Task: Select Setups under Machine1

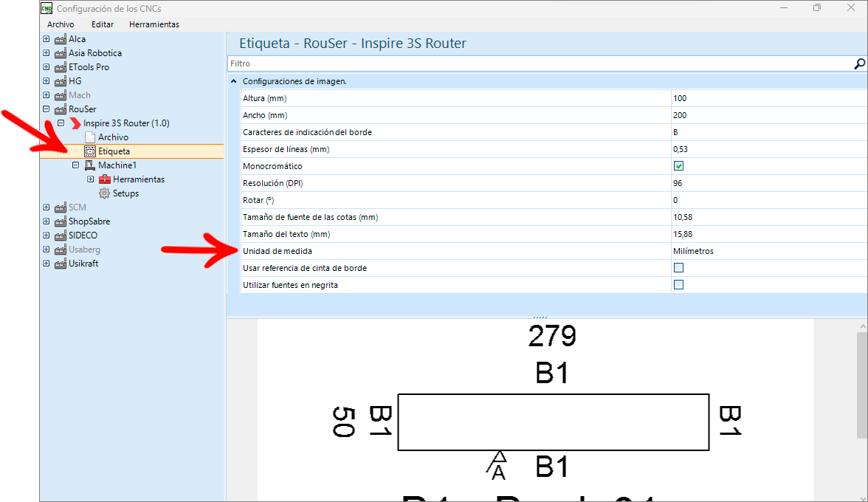Action: coord(125,193)
